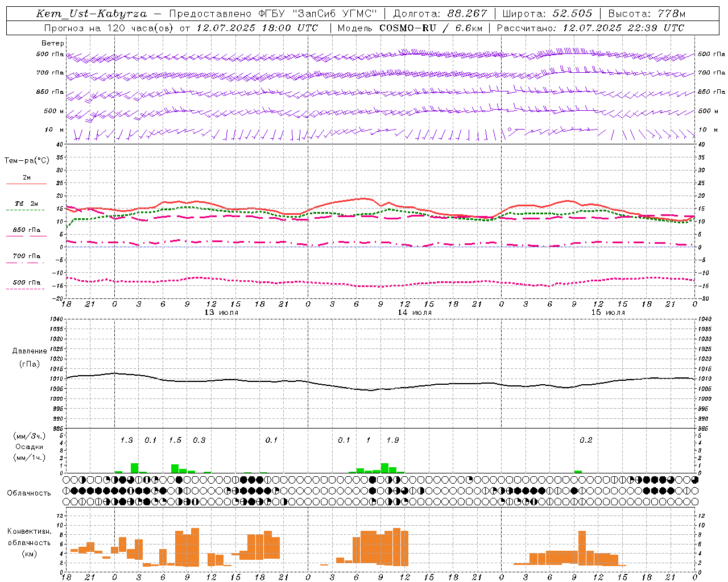The height and width of the screenshot is (582, 728).
Task: Click the (км) convective cloud height unit
Action: point(29,553)
